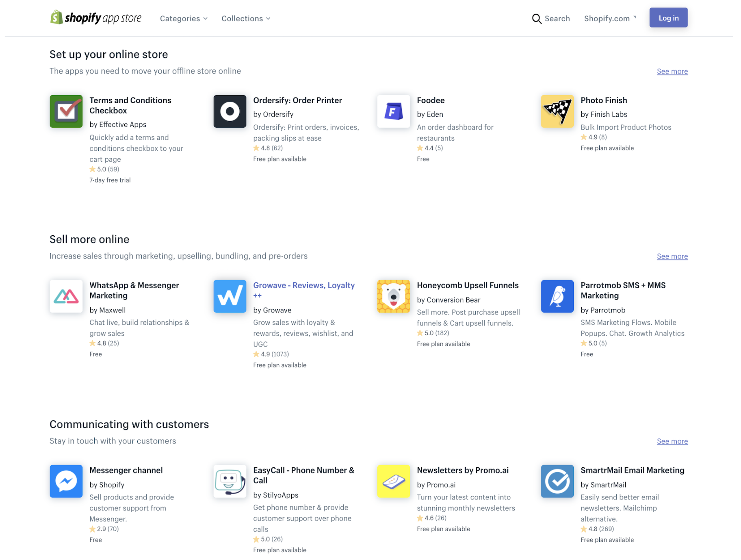Image resolution: width=741 pixels, height=560 pixels.
Task: Click the Shopify App Store logo
Action: (96, 18)
